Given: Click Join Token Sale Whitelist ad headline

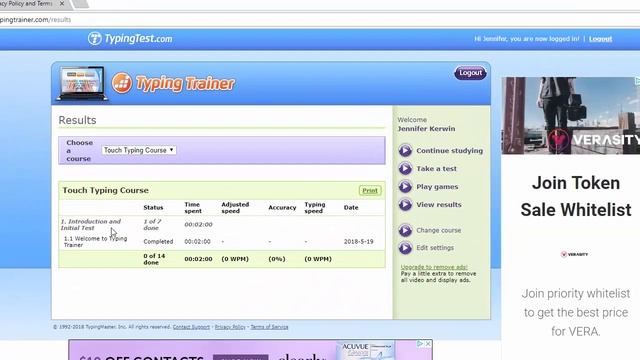Looking at the screenshot, I should click(576, 196).
